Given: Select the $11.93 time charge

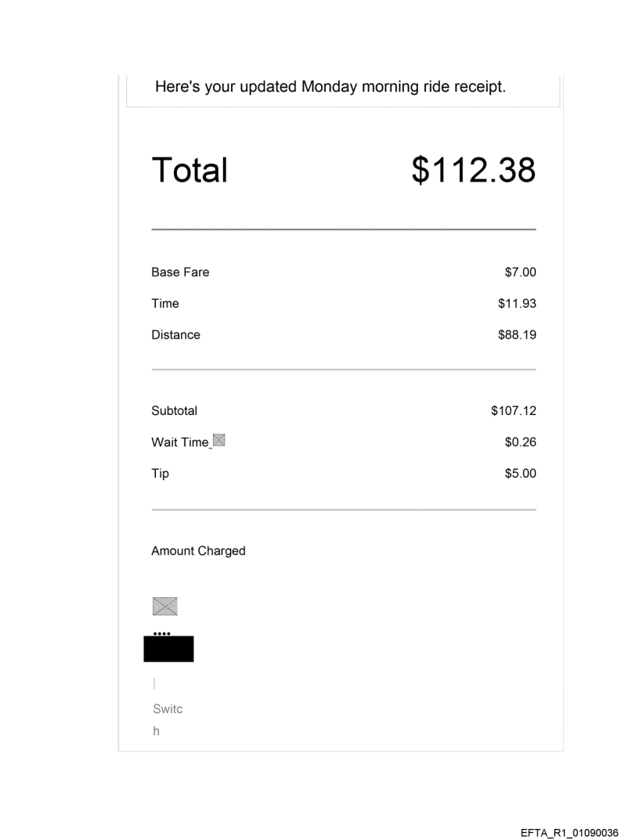Looking at the screenshot, I should 517,304.
